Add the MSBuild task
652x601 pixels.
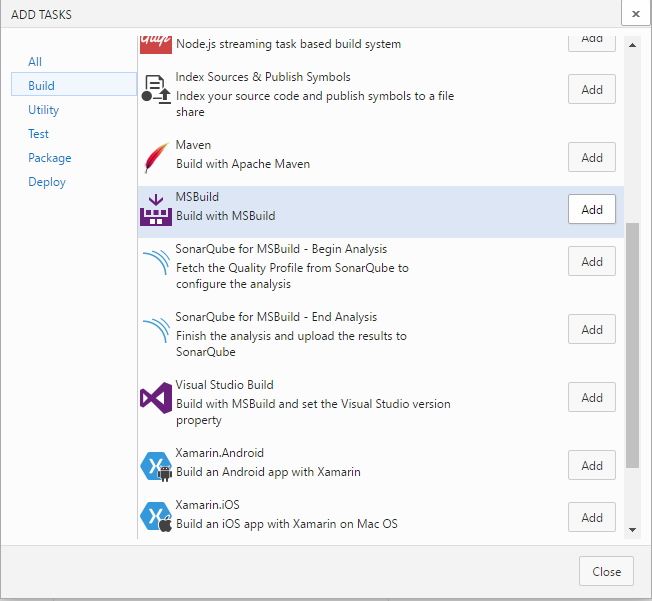(592, 209)
